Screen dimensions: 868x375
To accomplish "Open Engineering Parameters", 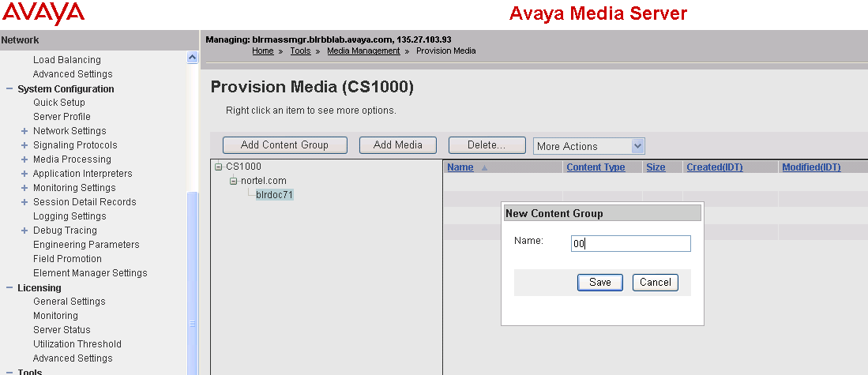I will (x=86, y=245).
